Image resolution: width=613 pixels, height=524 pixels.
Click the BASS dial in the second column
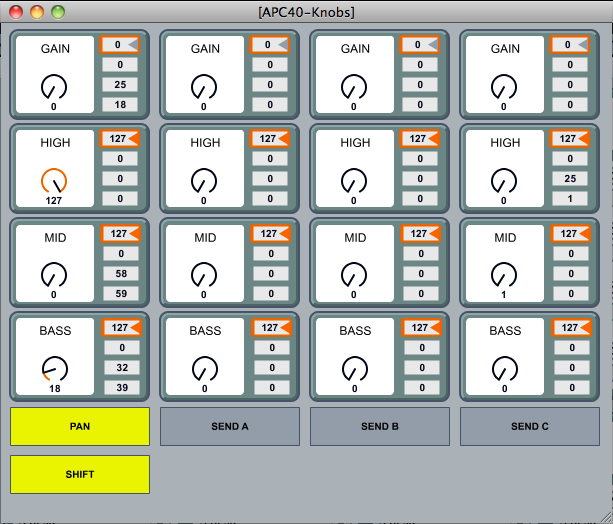tap(204, 369)
